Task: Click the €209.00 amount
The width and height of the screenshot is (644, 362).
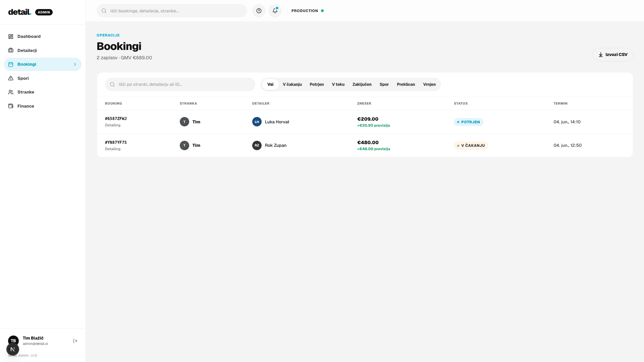Action: (368, 119)
